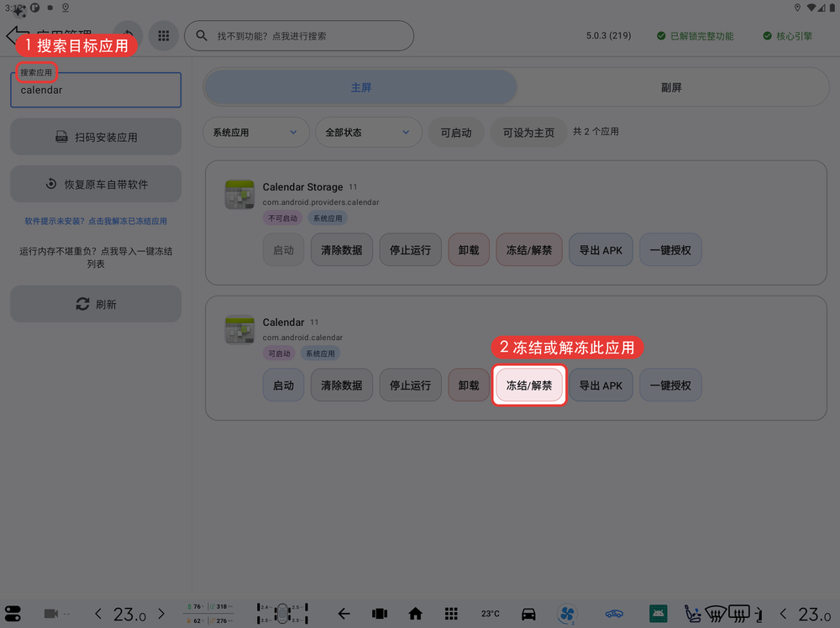
Task: Click the 可启动 tag on Calendar app
Action: click(x=279, y=353)
